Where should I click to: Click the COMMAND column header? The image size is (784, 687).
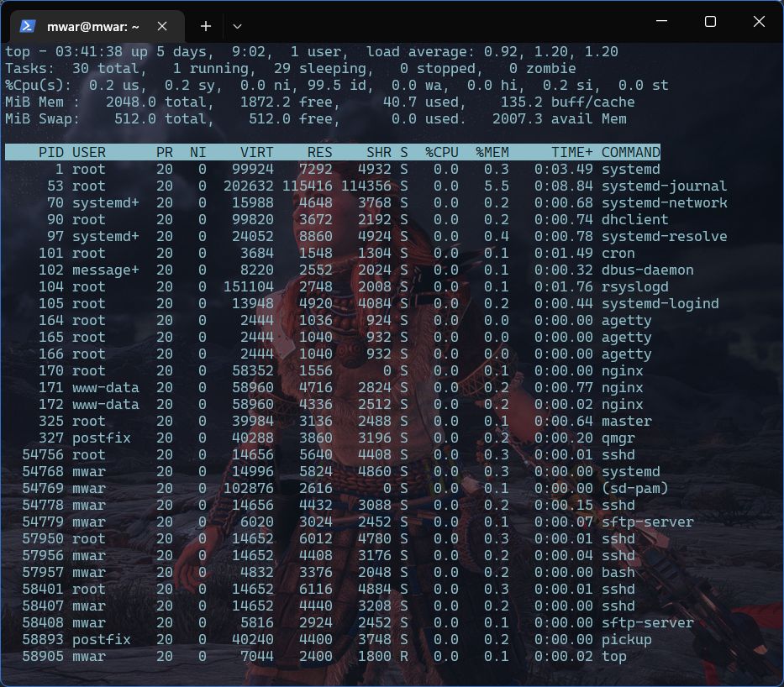(x=630, y=152)
